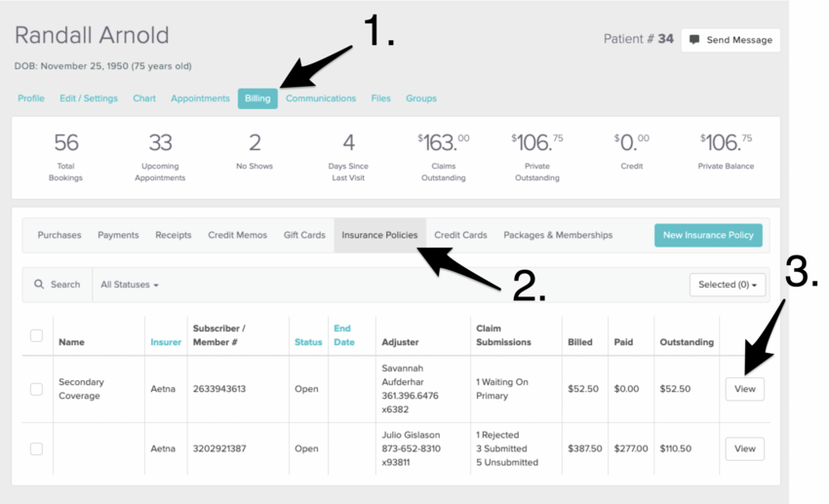
Task: Click the Send Message button
Action: (730, 40)
